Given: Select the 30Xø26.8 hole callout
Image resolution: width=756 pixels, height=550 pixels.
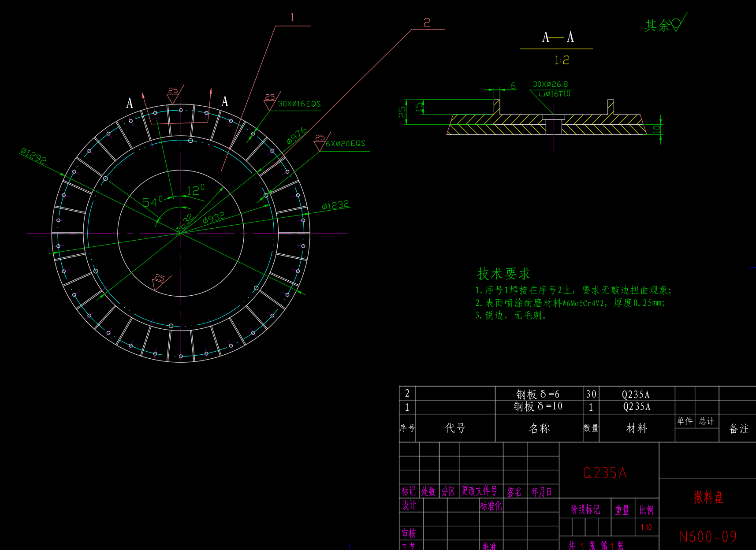Looking at the screenshot, I should [550, 84].
